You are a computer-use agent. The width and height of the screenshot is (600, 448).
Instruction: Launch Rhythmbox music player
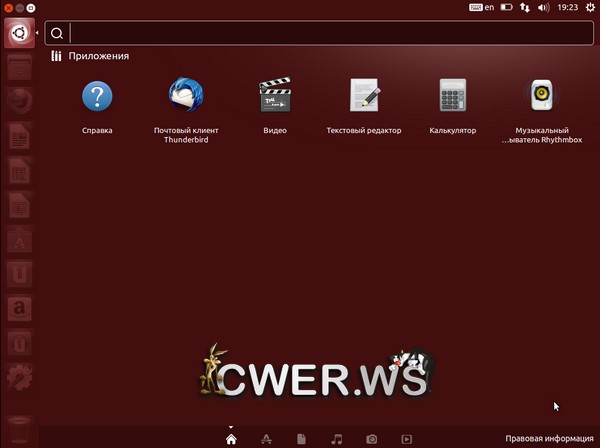[x=541, y=98]
